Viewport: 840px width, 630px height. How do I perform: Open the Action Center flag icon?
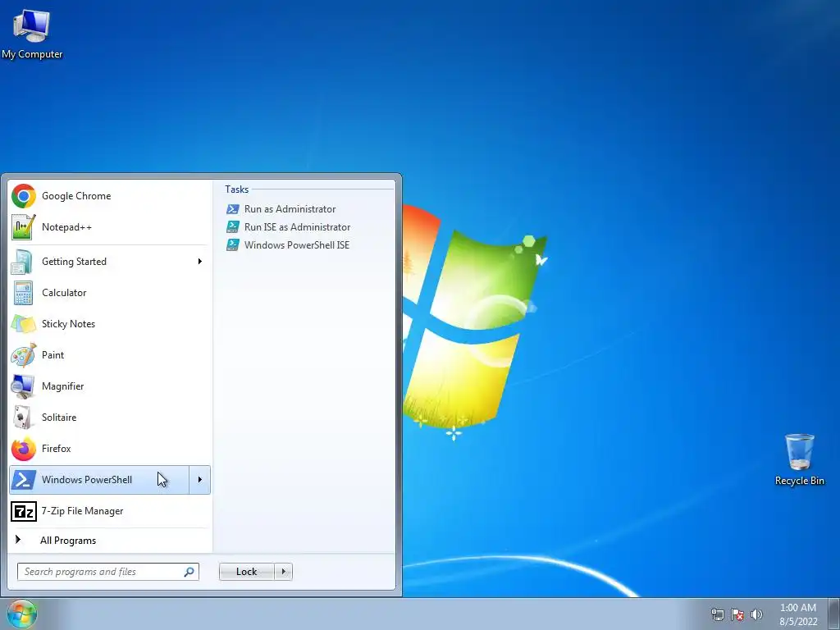click(737, 614)
